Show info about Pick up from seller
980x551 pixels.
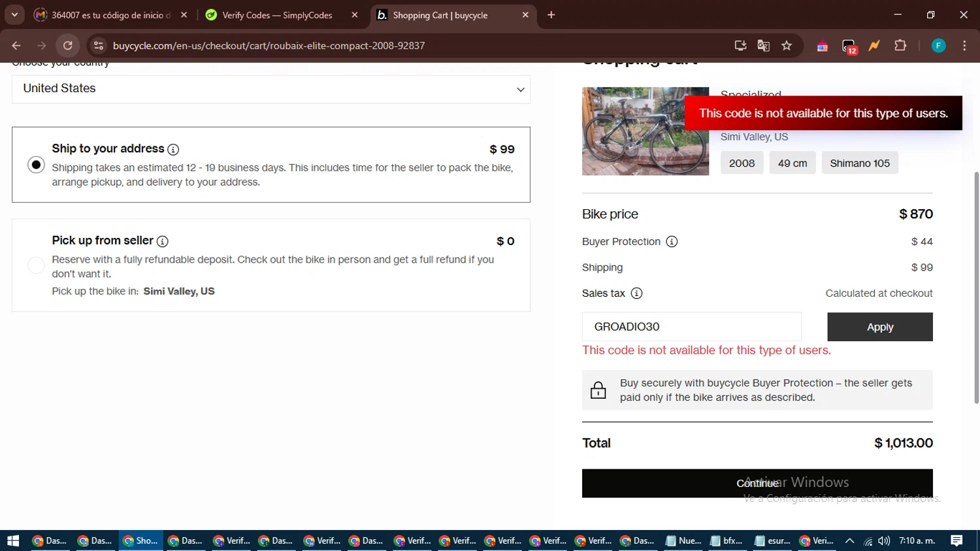163,241
